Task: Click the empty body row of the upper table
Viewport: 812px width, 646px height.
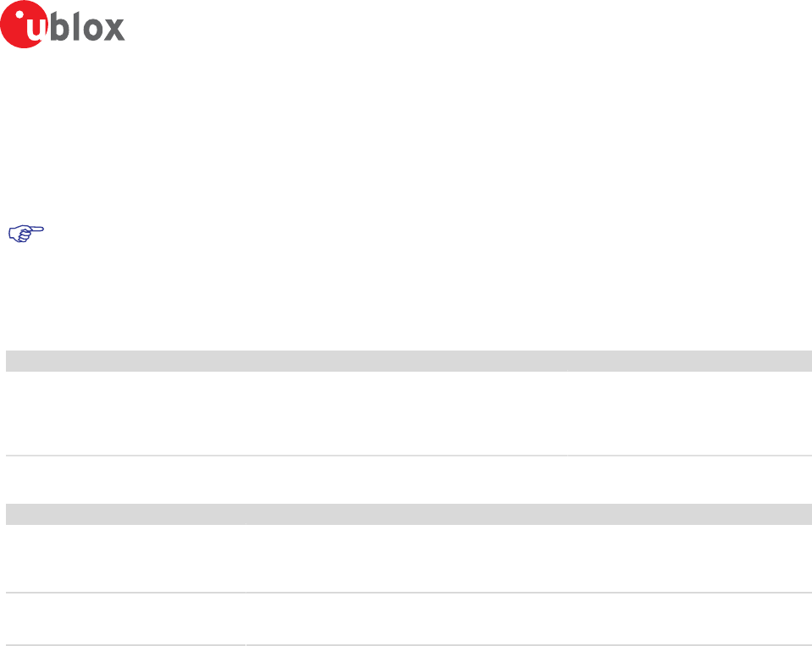Action: click(x=409, y=413)
